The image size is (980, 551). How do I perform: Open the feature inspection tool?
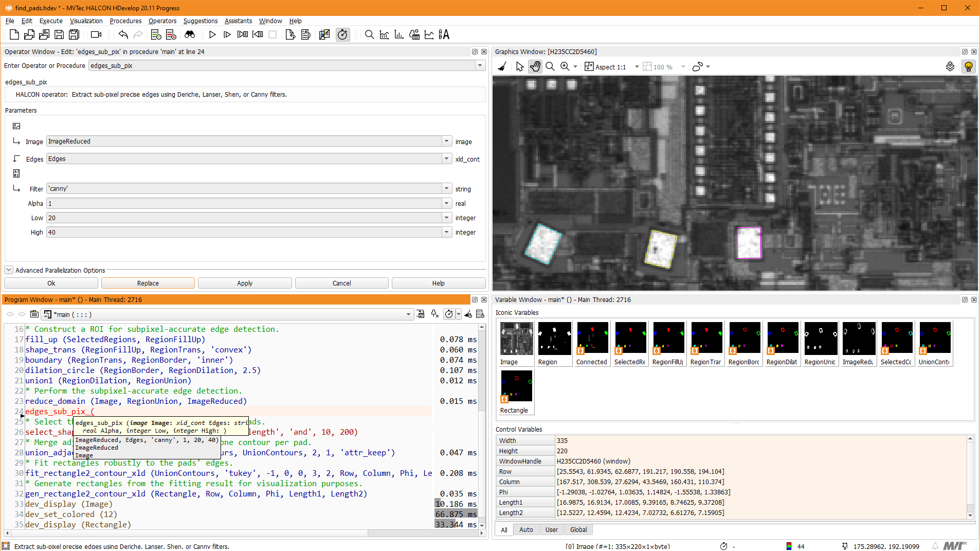coord(414,34)
